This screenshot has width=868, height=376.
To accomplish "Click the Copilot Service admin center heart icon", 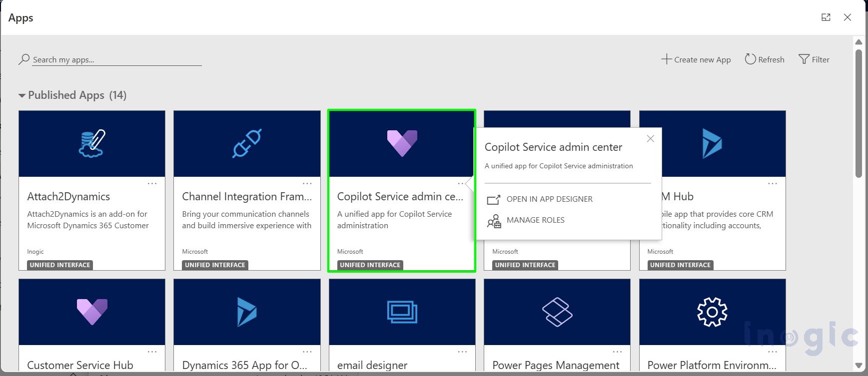I will tap(402, 143).
